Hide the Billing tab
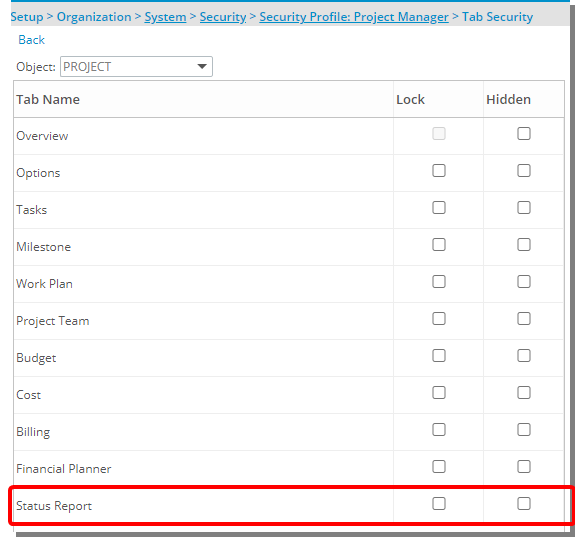Image resolution: width=575 pixels, height=537 pixels. 524,430
